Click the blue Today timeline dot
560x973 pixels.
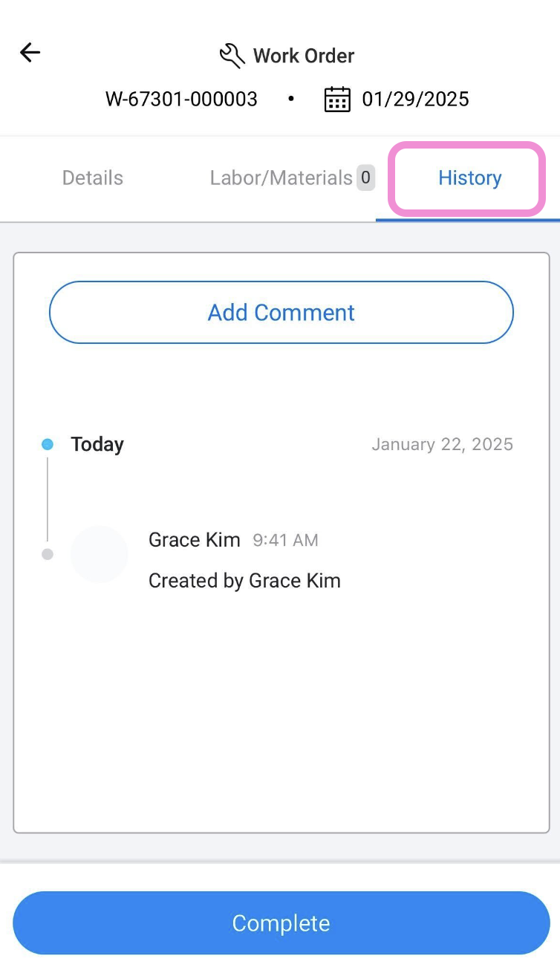(x=48, y=444)
